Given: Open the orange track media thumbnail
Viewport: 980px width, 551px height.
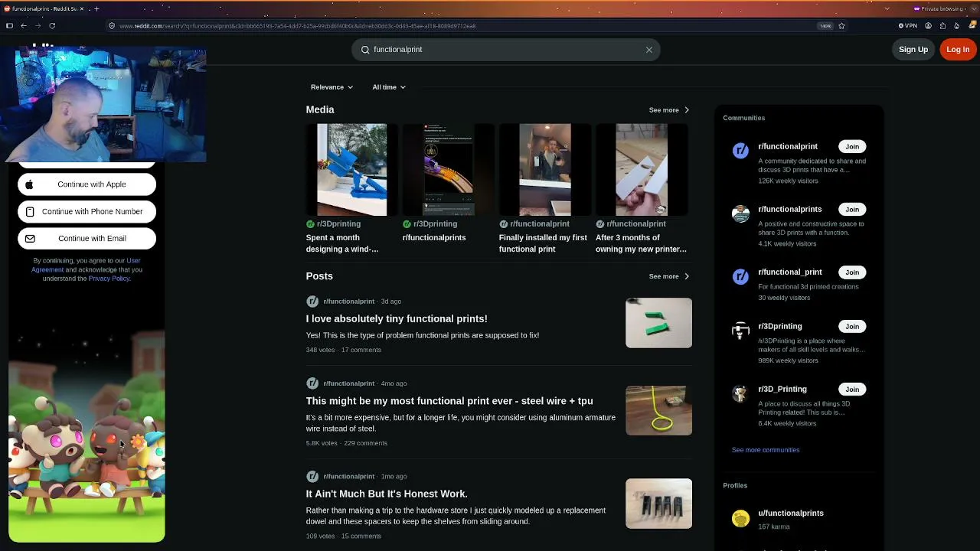Looking at the screenshot, I should click(449, 170).
